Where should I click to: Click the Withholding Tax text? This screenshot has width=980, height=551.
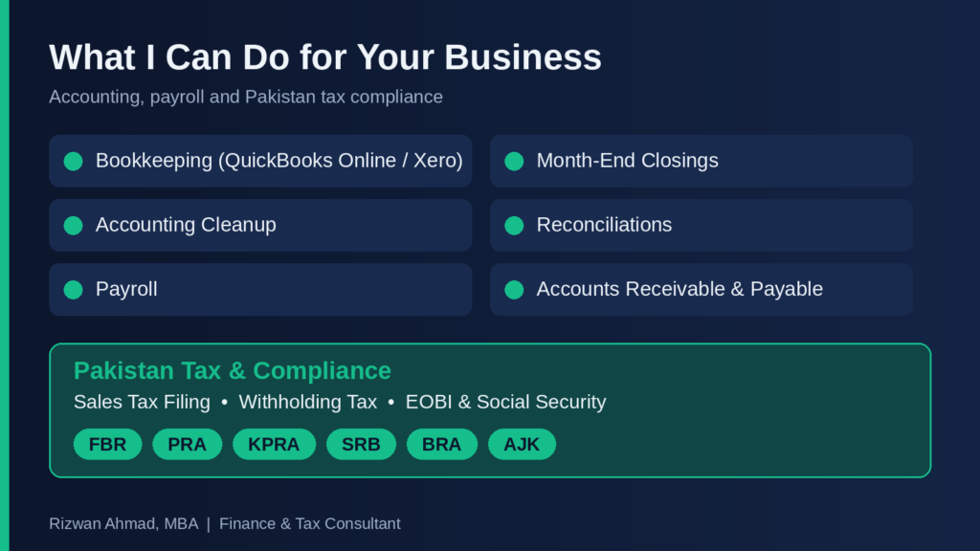pyautogui.click(x=308, y=402)
